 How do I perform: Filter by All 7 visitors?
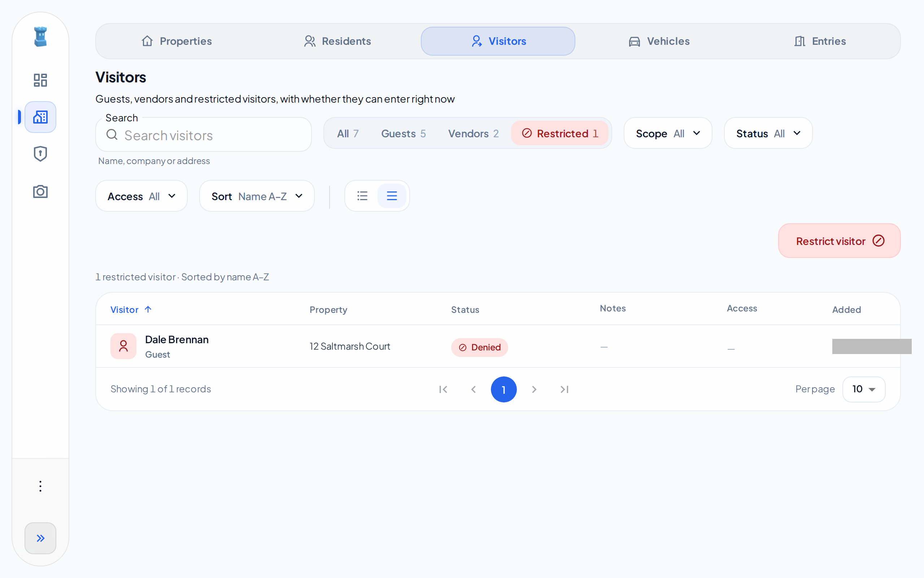[348, 133]
